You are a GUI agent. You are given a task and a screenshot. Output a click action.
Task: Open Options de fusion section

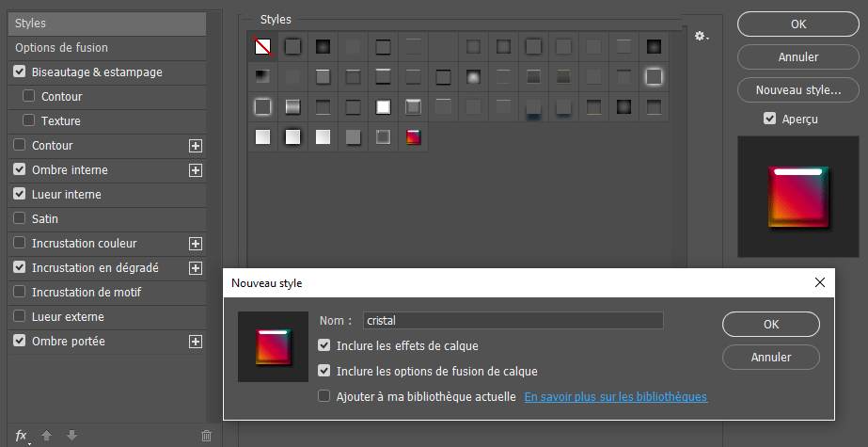(x=61, y=48)
